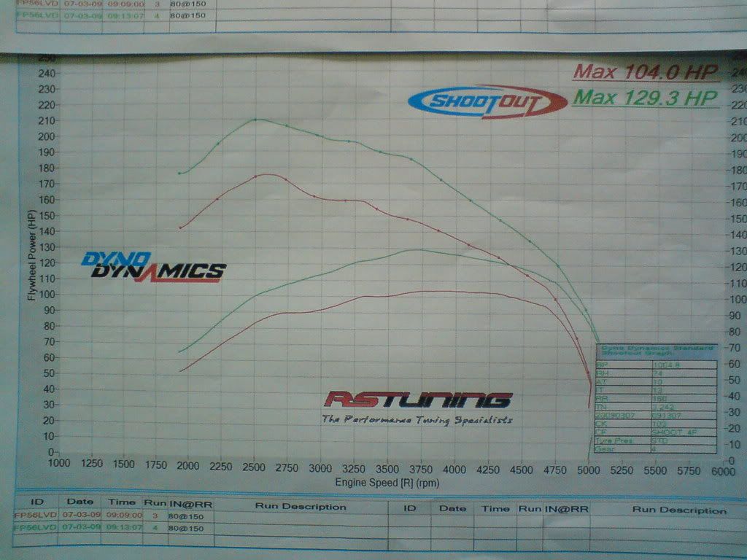This screenshot has width=747, height=560.
Task: Click the 180 label on the right power axis
Action: pyautogui.click(x=739, y=170)
